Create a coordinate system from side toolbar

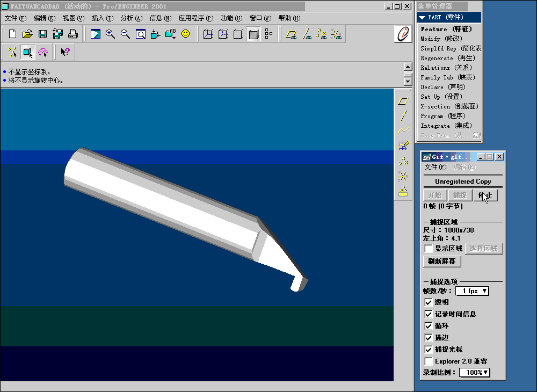click(x=403, y=176)
